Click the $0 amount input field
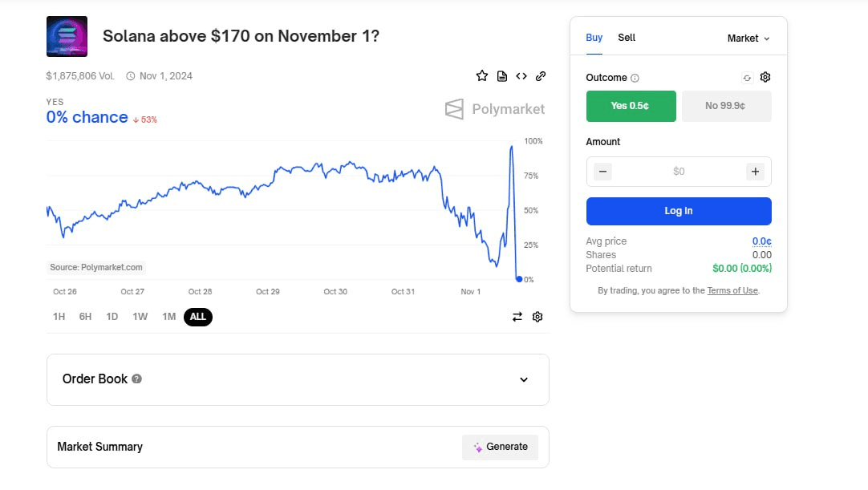 [679, 172]
